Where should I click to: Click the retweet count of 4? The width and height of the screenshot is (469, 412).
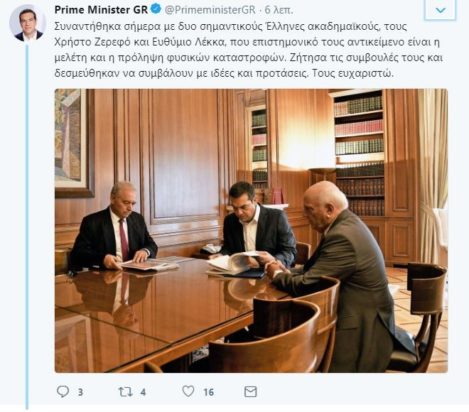143,392
